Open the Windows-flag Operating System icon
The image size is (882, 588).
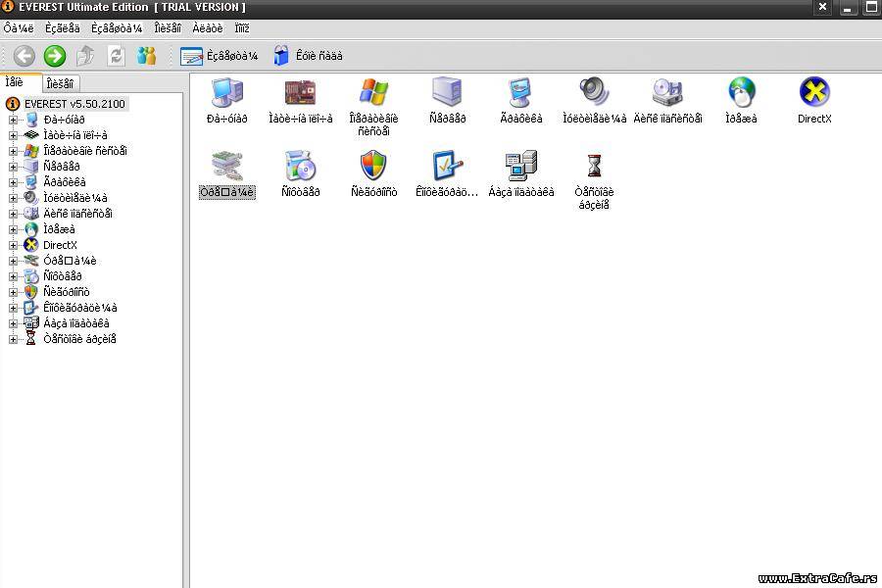coord(373,93)
